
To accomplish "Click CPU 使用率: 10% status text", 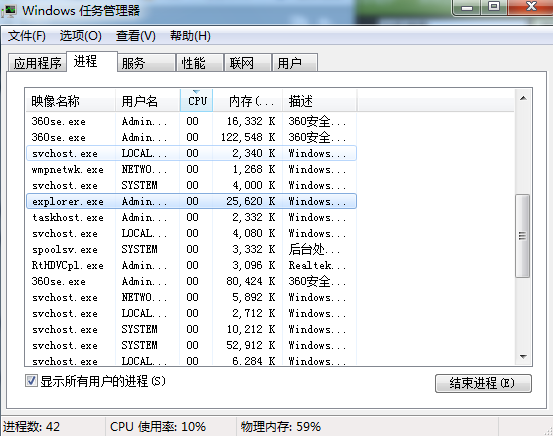I will [x=158, y=427].
